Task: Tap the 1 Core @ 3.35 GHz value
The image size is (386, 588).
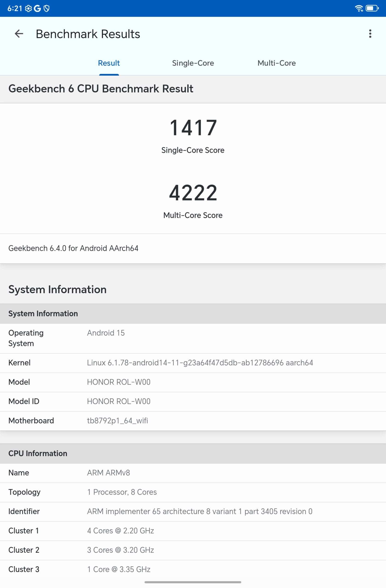Action: [x=119, y=569]
